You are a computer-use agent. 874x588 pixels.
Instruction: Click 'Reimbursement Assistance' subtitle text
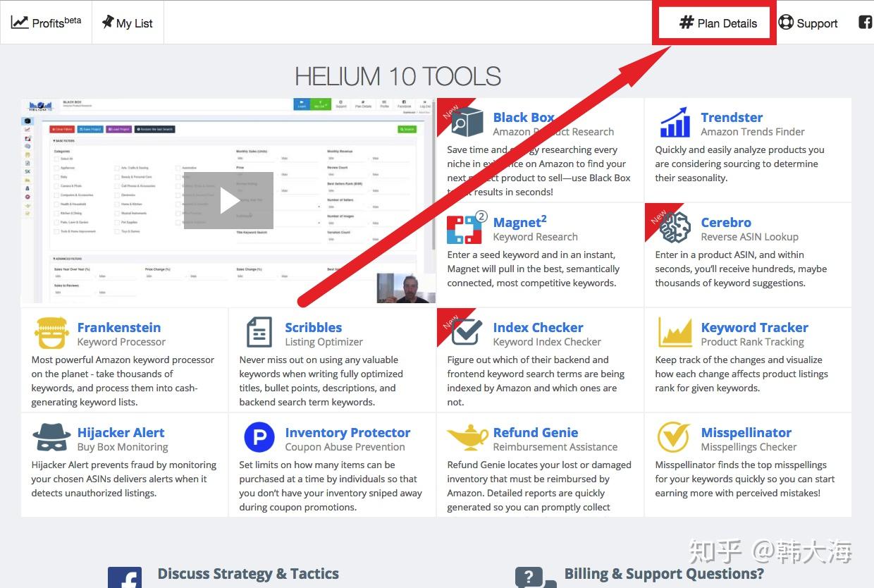pos(555,447)
